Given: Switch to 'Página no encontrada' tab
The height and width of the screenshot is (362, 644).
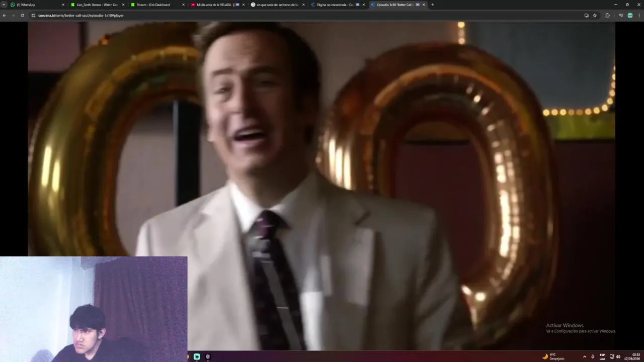Looking at the screenshot, I should pos(337,5).
